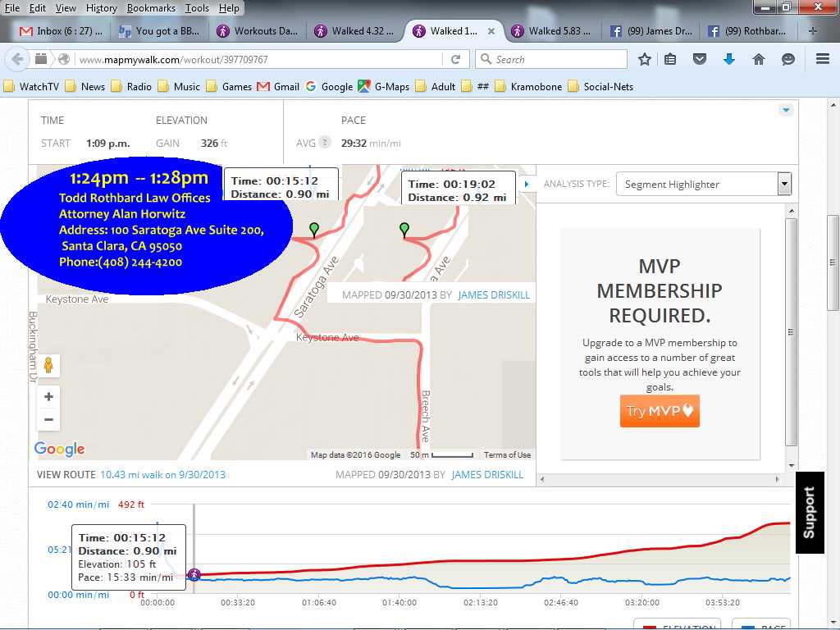Click the page vertical scrollbar thumb
The width and height of the screenshot is (840, 630).
click(833, 262)
